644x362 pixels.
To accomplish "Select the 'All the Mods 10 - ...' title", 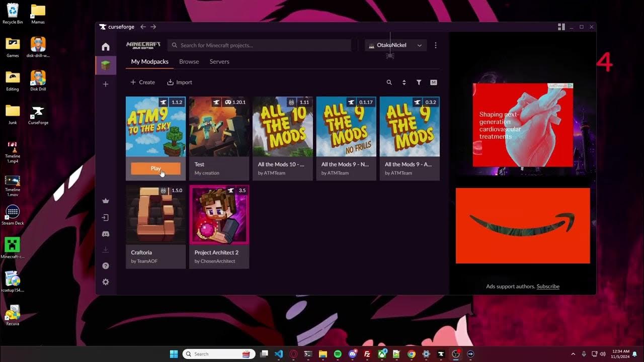I will pos(281,164).
